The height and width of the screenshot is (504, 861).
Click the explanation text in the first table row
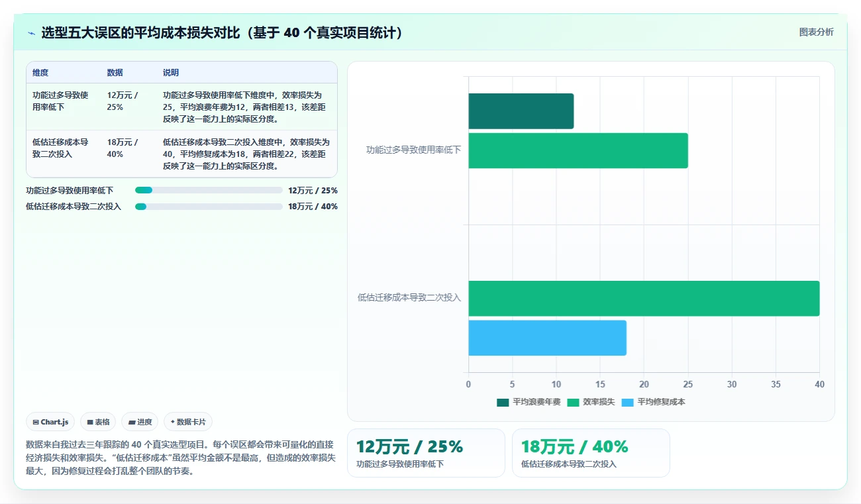click(x=245, y=107)
